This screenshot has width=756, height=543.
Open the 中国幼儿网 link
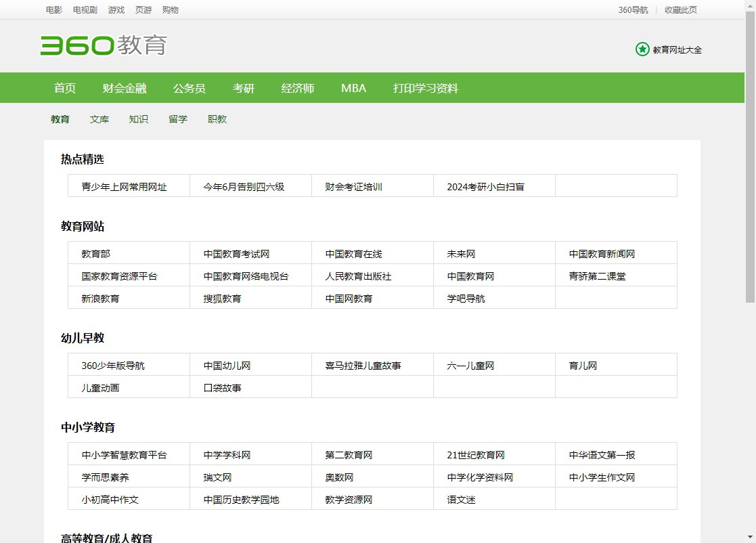click(227, 366)
